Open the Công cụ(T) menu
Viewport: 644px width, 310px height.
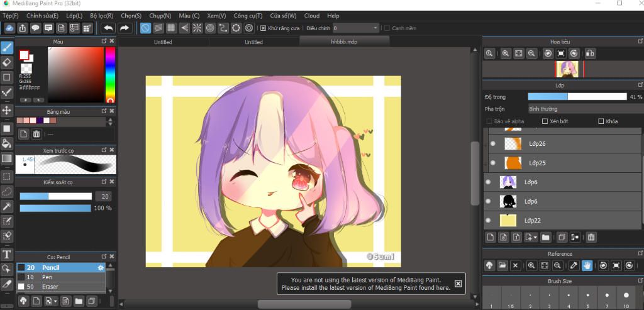(248, 16)
